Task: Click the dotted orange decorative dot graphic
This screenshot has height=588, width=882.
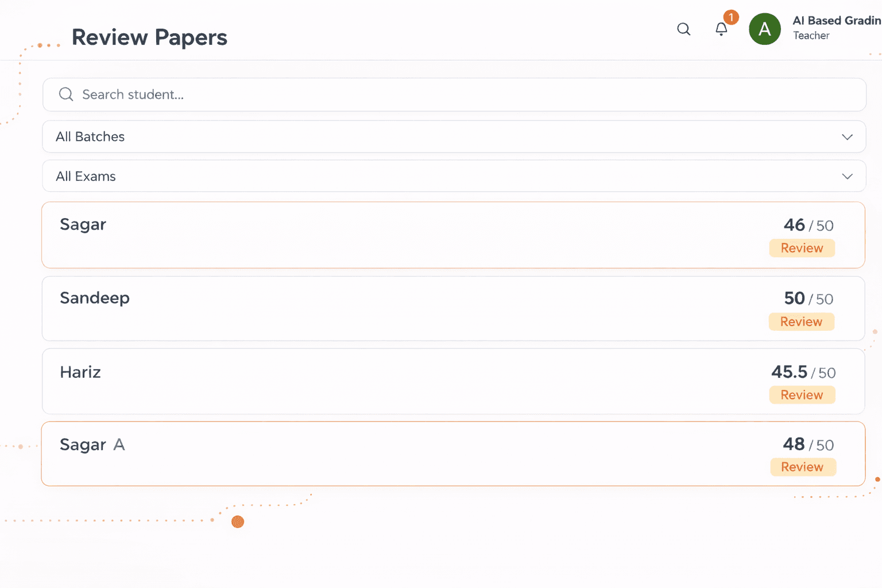Action: pos(237,522)
